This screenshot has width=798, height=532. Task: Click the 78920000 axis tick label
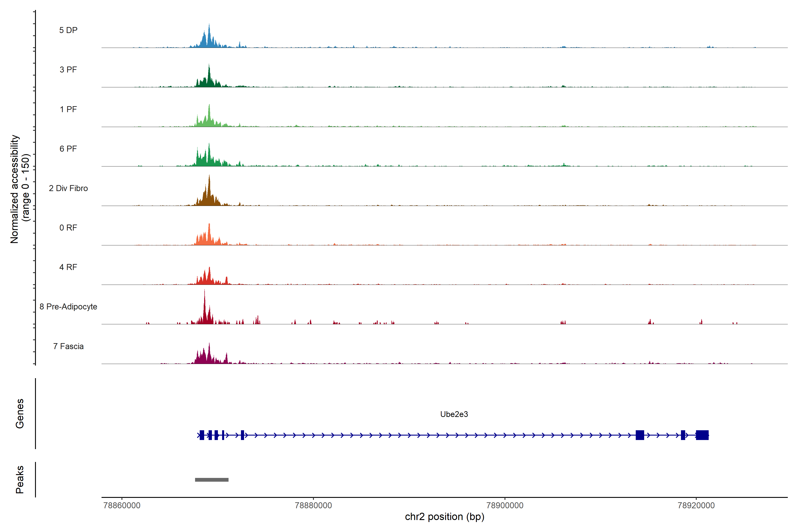coord(696,505)
